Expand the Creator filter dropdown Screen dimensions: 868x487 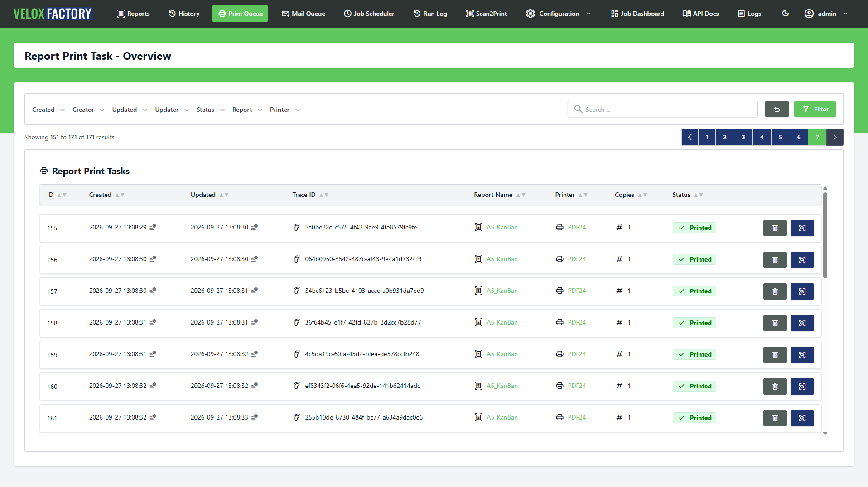pos(88,110)
